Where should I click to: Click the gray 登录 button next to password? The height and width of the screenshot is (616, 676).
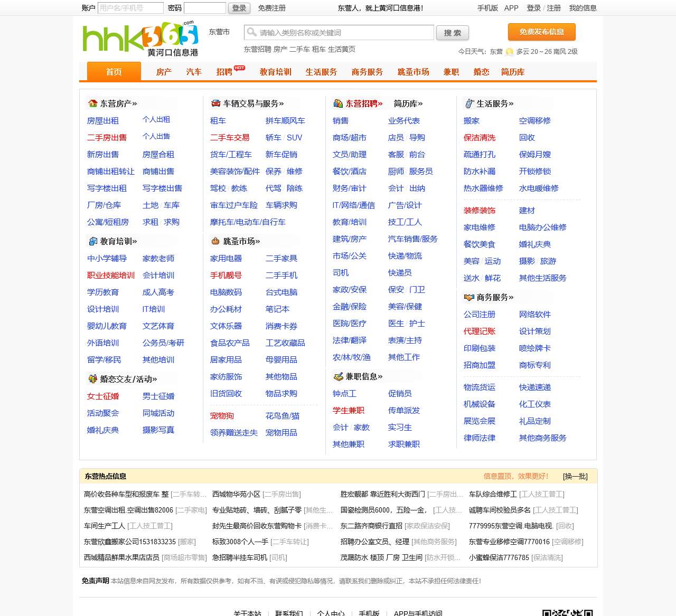pos(239,8)
